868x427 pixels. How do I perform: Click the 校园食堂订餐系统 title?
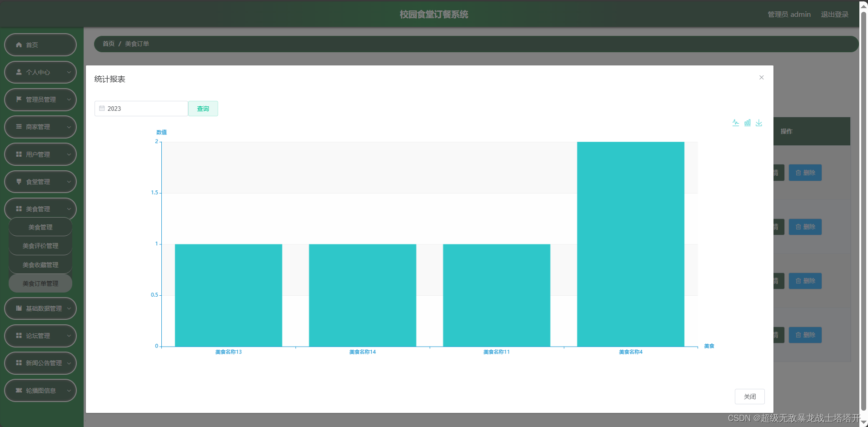434,15
